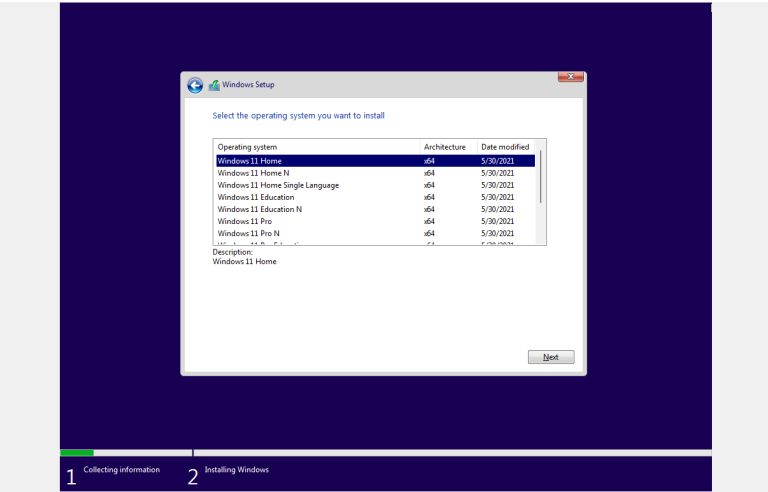Go back using the blue arrow icon
The width and height of the screenshot is (768, 492).
pos(195,85)
